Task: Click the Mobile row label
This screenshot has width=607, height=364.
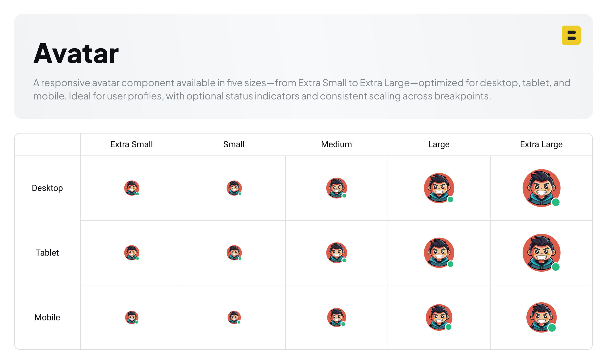Action: (x=47, y=317)
